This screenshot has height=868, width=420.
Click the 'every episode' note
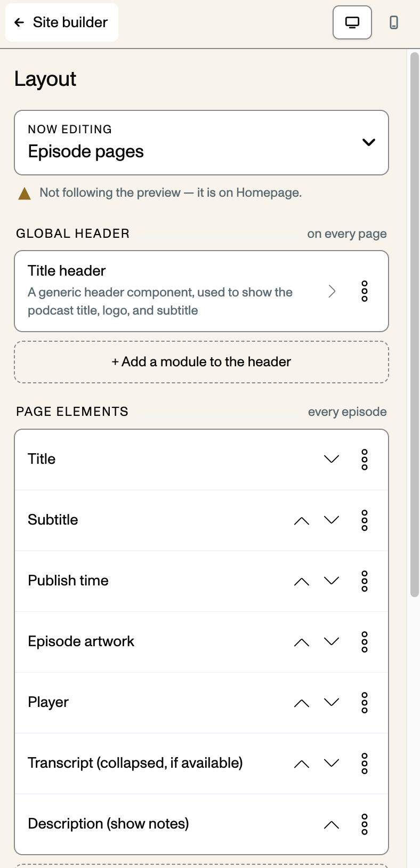click(x=348, y=412)
